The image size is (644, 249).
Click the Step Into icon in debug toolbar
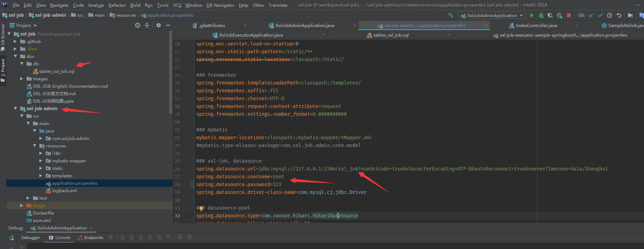132,237
